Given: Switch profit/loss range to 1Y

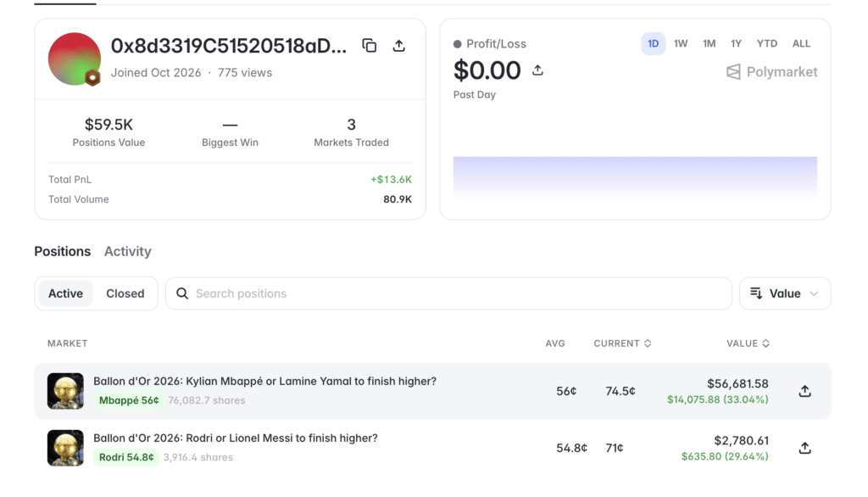Looking at the screenshot, I should [736, 44].
